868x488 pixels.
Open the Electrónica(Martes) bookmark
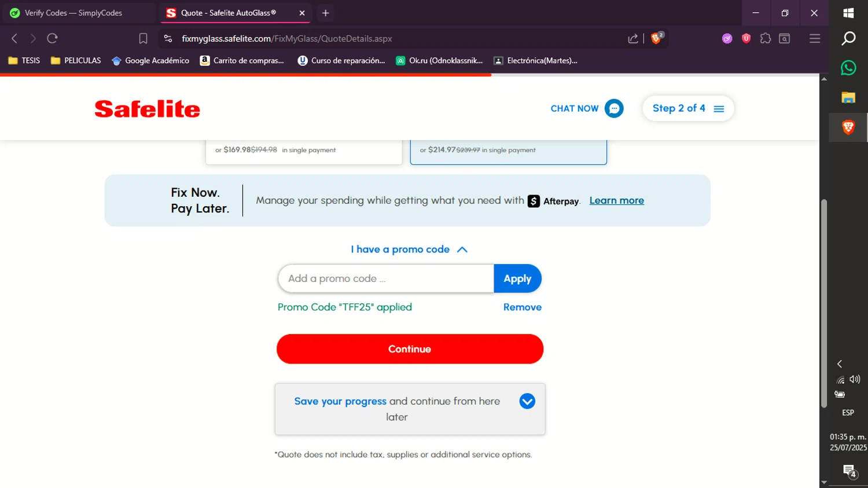click(x=536, y=60)
